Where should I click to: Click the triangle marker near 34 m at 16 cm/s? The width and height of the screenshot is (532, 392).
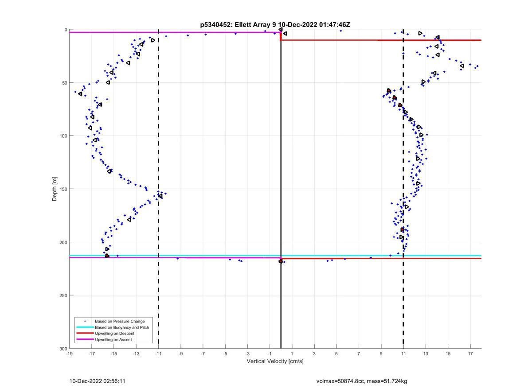462,66
